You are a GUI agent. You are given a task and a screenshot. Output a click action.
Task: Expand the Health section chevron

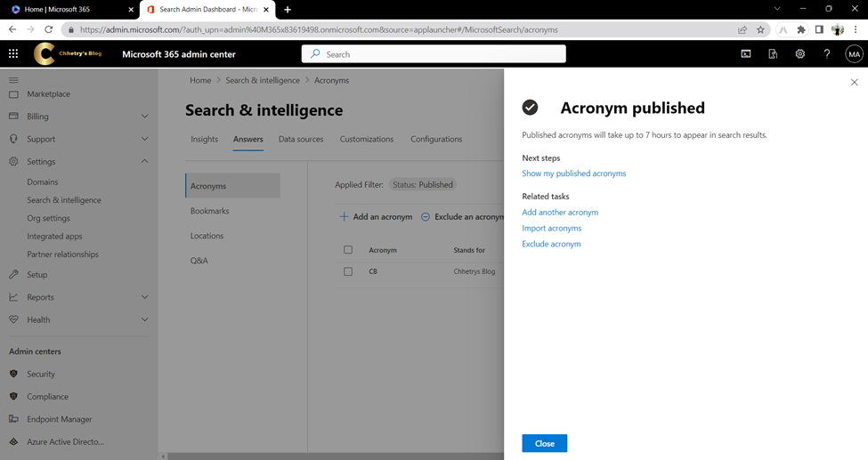tap(144, 319)
